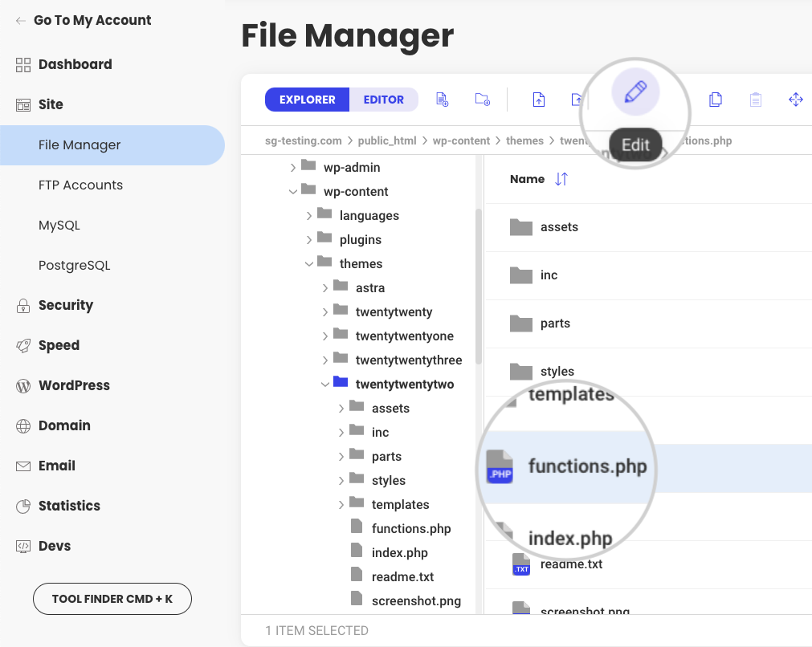Viewport: 812px width, 647px height.
Task: Open the Domain sidebar section
Action: pyautogui.click(x=53, y=425)
